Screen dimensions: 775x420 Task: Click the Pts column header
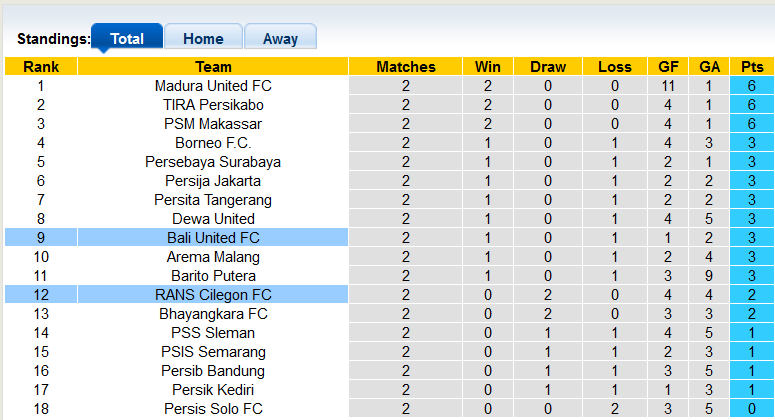click(x=751, y=67)
